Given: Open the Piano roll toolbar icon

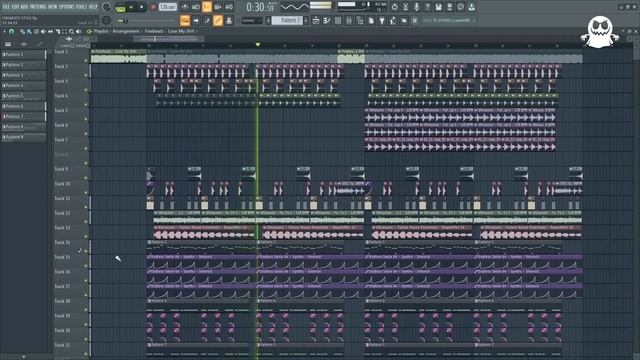Looking at the screenshot, I should [x=327, y=20].
